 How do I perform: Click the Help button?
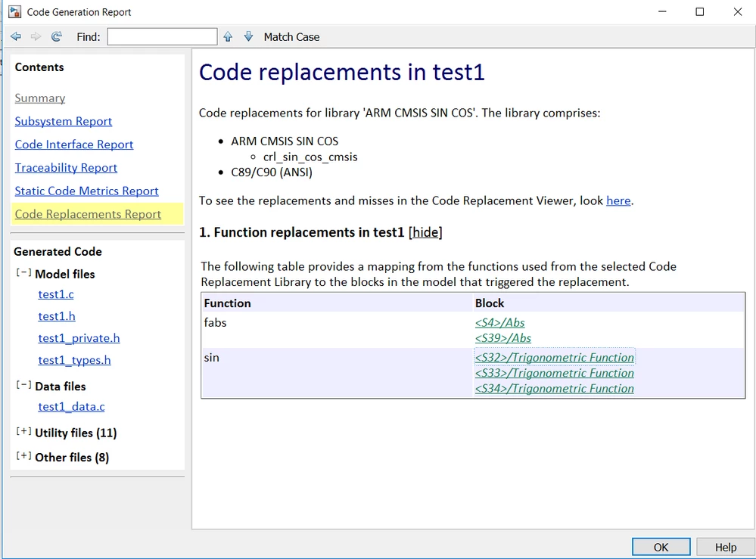coord(726,548)
